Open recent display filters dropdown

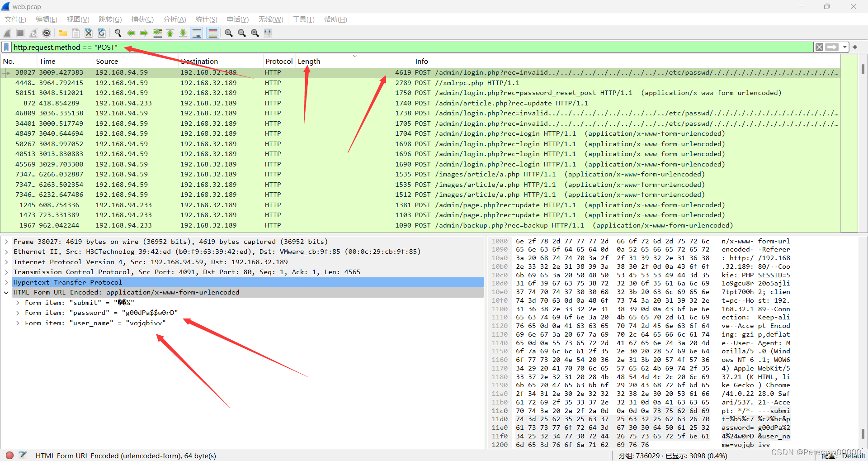844,47
